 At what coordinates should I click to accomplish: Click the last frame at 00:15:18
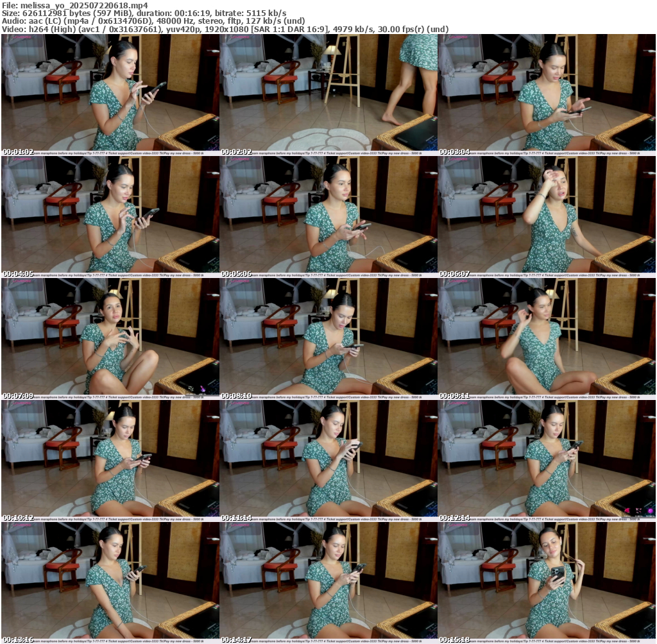[547, 582]
